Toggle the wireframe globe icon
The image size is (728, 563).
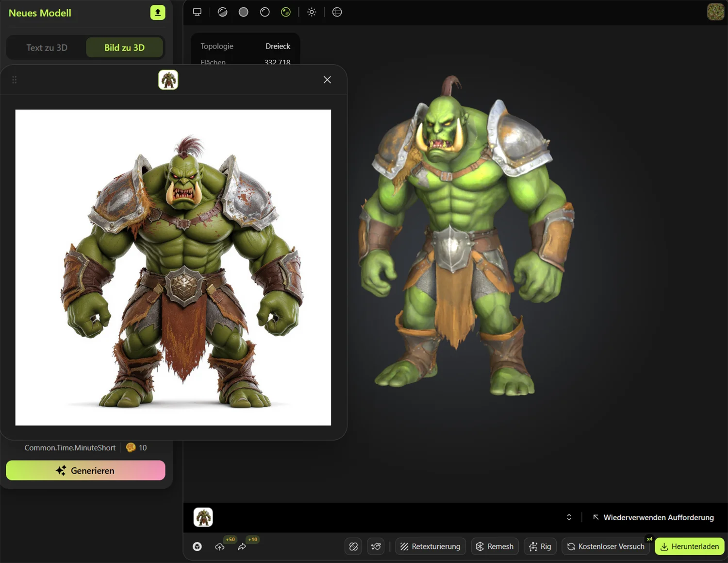click(x=337, y=12)
